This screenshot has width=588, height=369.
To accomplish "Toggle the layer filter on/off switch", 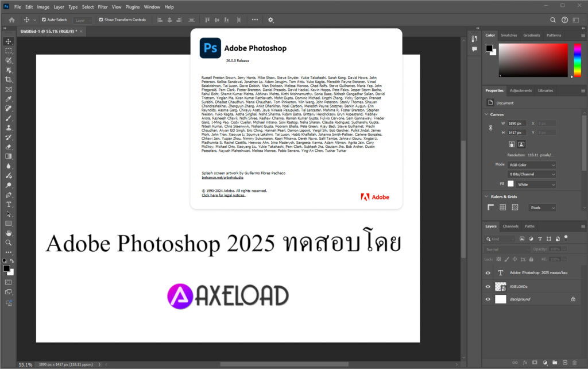I will (566, 238).
